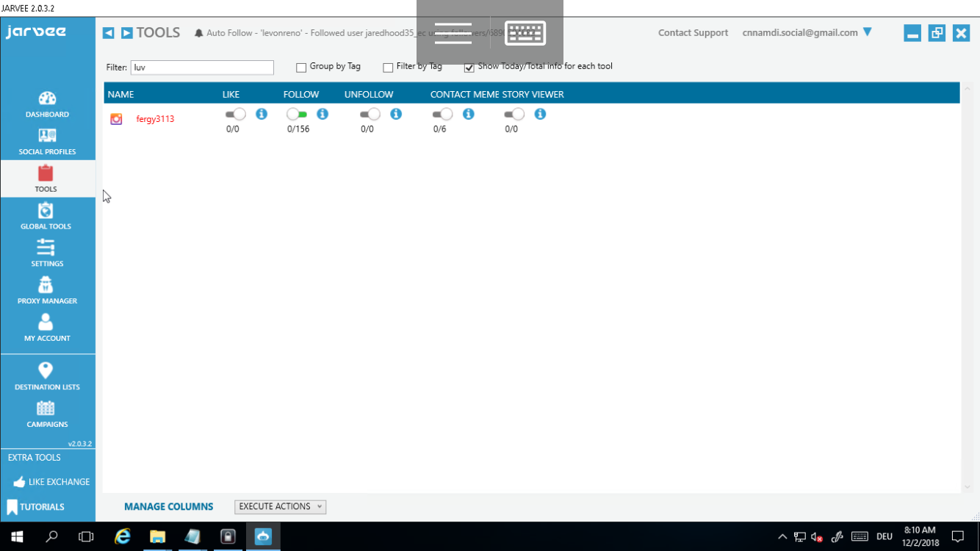Click the Unfollow column header

click(x=369, y=94)
